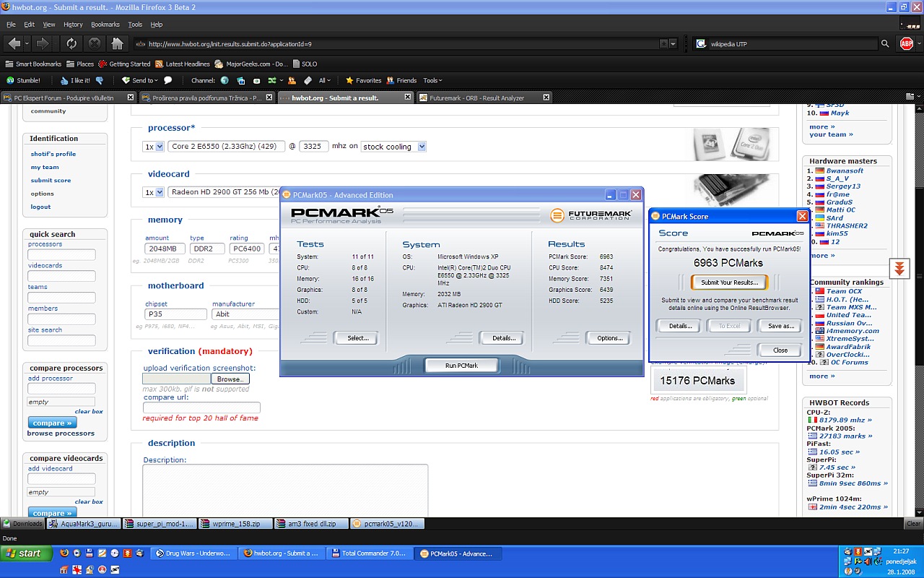Open the File menu
Image resolution: width=924 pixels, height=578 pixels.
(11, 25)
